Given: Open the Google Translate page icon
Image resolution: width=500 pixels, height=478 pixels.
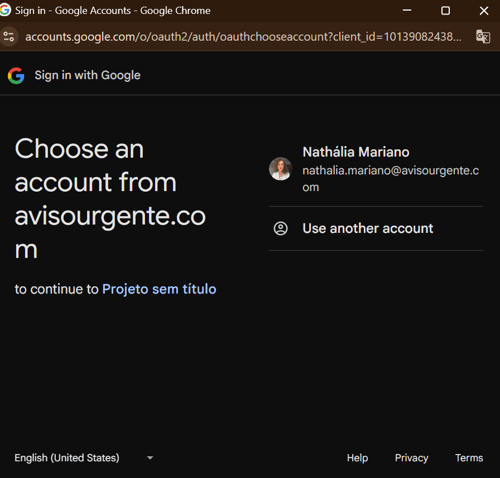Looking at the screenshot, I should coord(483,36).
